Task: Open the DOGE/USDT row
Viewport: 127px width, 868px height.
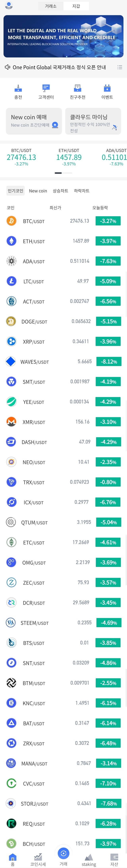Action: (63, 322)
